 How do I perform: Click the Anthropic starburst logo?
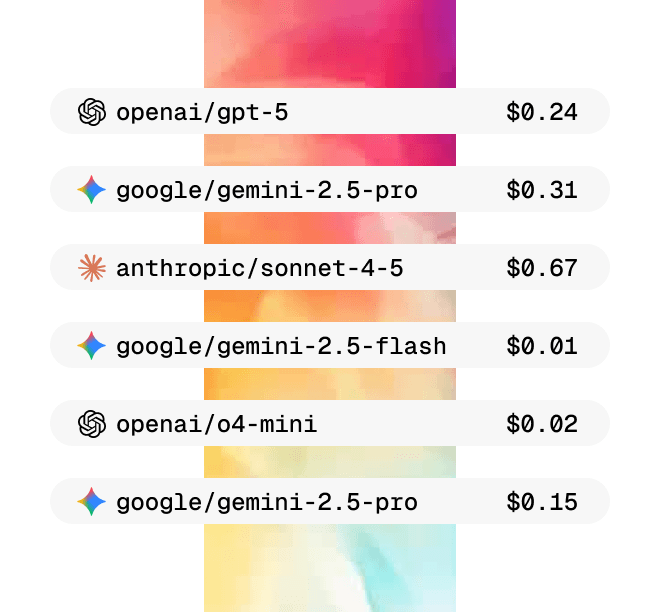pyautogui.click(x=92, y=268)
